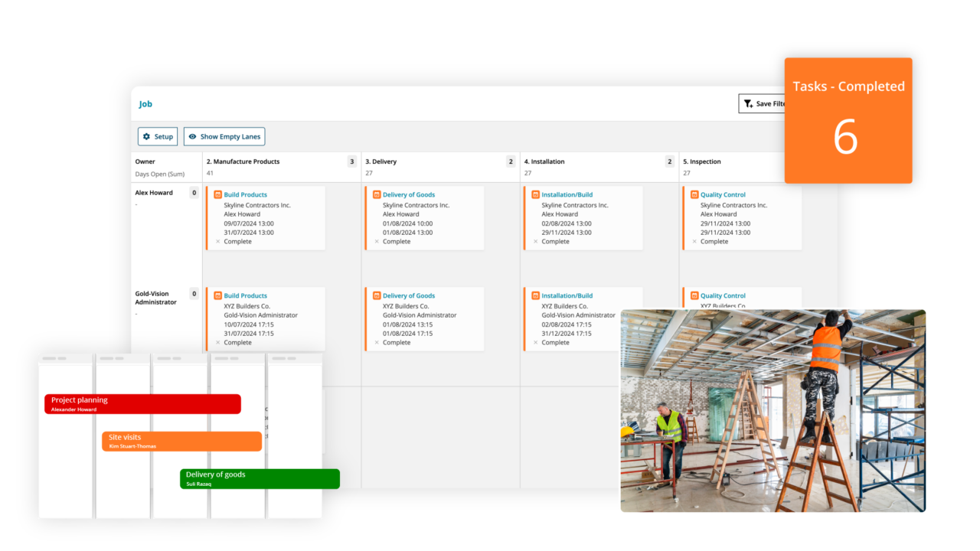Click the date '31/12/2024 17:15'
Image resolution: width=980 pixels, height=551 pixels.
(567, 334)
